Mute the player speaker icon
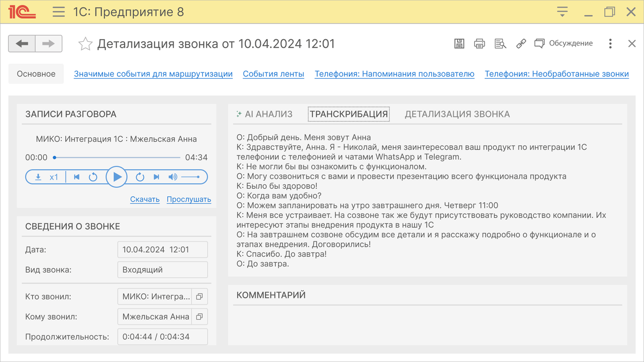The width and height of the screenshot is (644, 362). coord(172,177)
